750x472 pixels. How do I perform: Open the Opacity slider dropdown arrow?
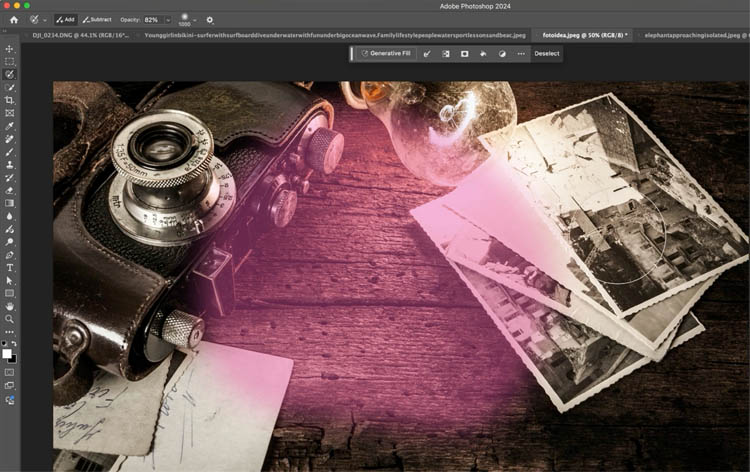168,21
